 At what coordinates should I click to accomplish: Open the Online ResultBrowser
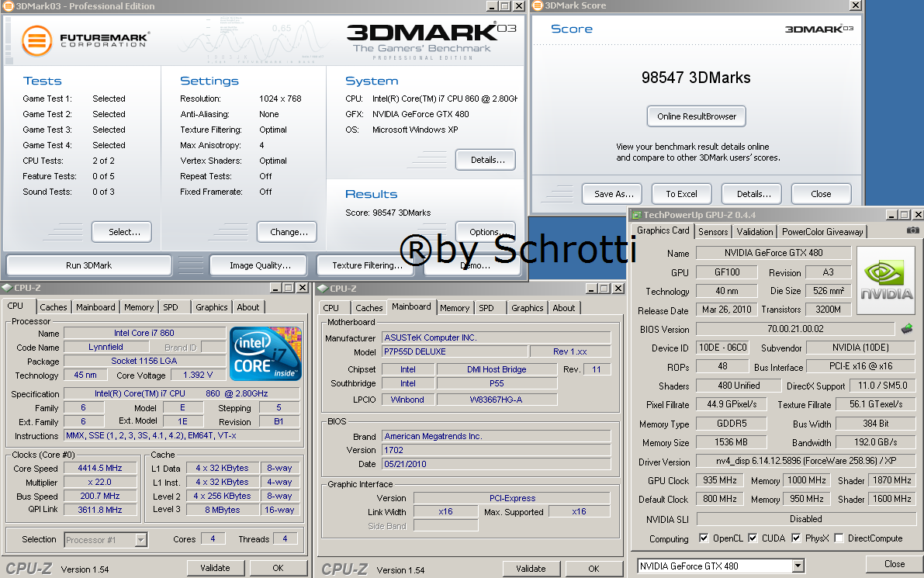click(697, 116)
